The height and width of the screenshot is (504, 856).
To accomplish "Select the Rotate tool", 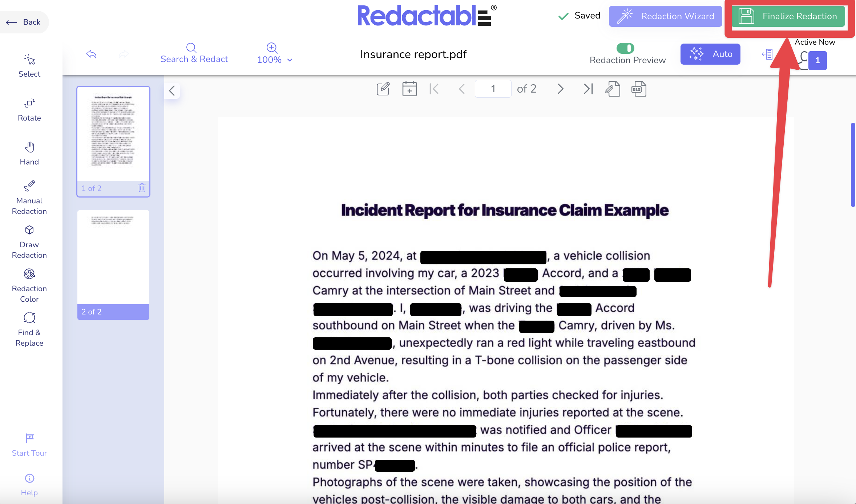I will [x=29, y=110].
